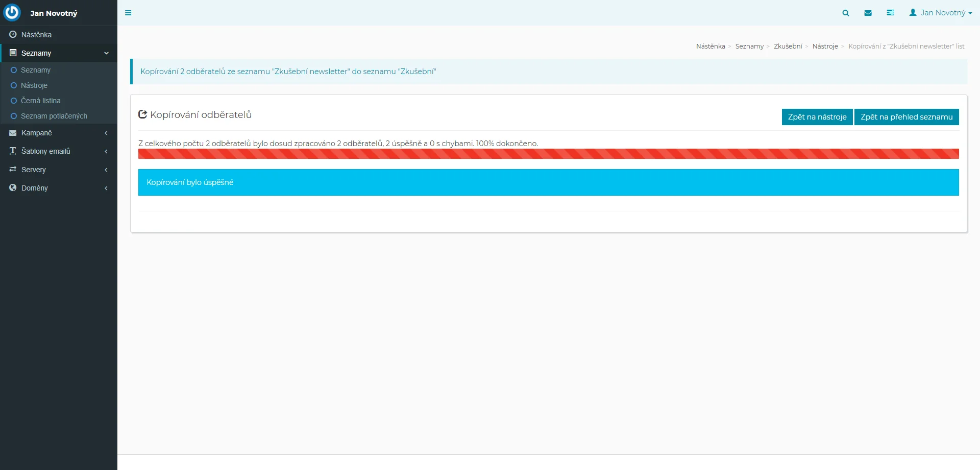
Task: Open the envelope messages icon
Action: pos(868,13)
